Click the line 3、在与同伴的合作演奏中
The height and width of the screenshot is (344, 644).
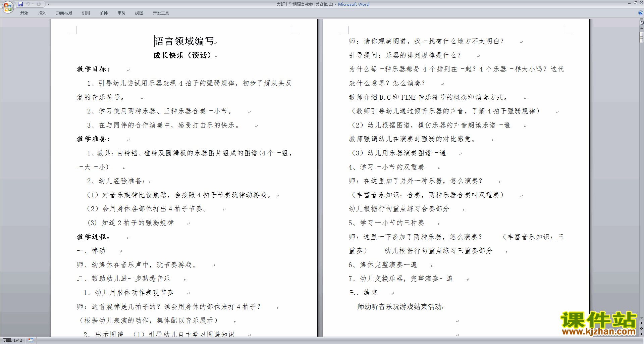coord(164,125)
